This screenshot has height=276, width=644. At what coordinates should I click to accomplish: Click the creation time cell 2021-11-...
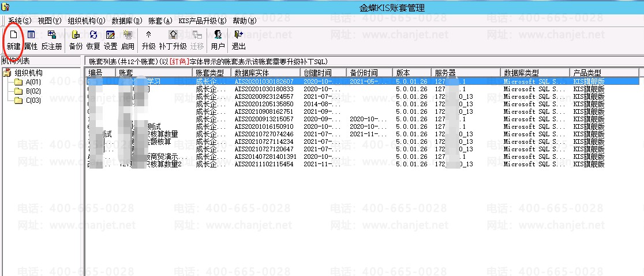(322, 164)
